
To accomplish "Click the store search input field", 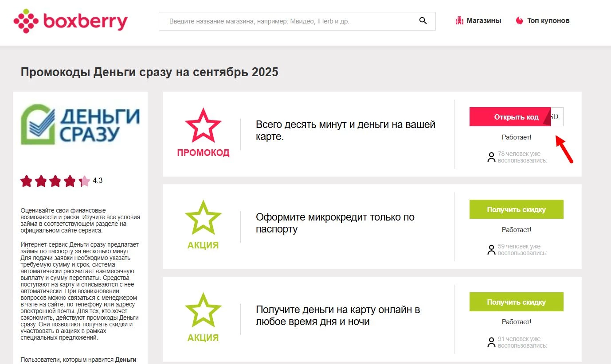I will tap(288, 20).
